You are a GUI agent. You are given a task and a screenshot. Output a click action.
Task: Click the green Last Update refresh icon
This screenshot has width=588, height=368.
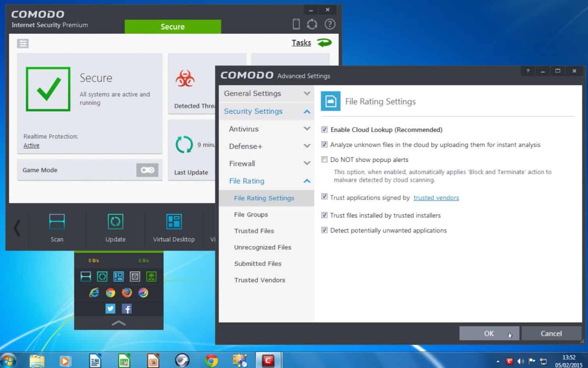tap(184, 145)
